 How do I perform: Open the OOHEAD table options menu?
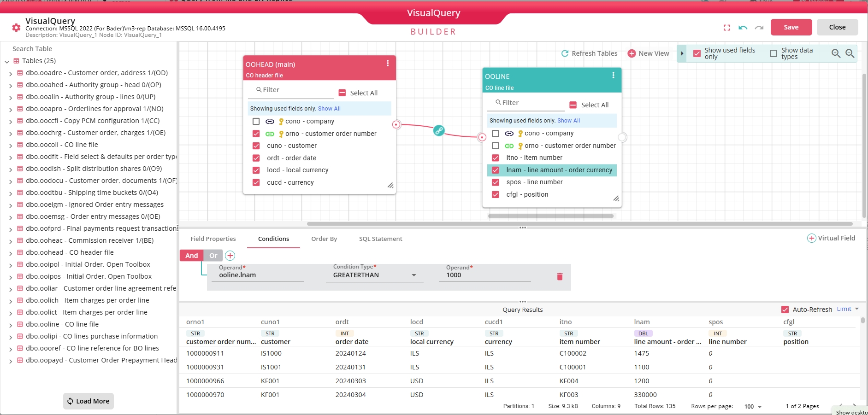click(388, 64)
